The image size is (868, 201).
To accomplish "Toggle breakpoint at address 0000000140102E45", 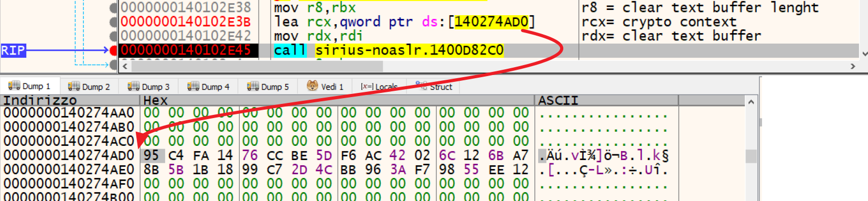I will click(113, 50).
